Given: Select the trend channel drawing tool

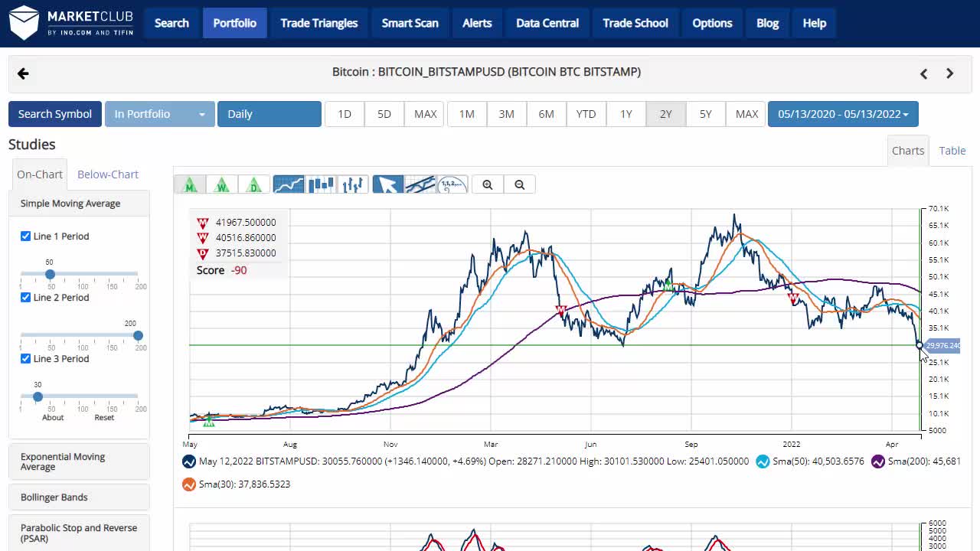Looking at the screenshot, I should tap(420, 184).
